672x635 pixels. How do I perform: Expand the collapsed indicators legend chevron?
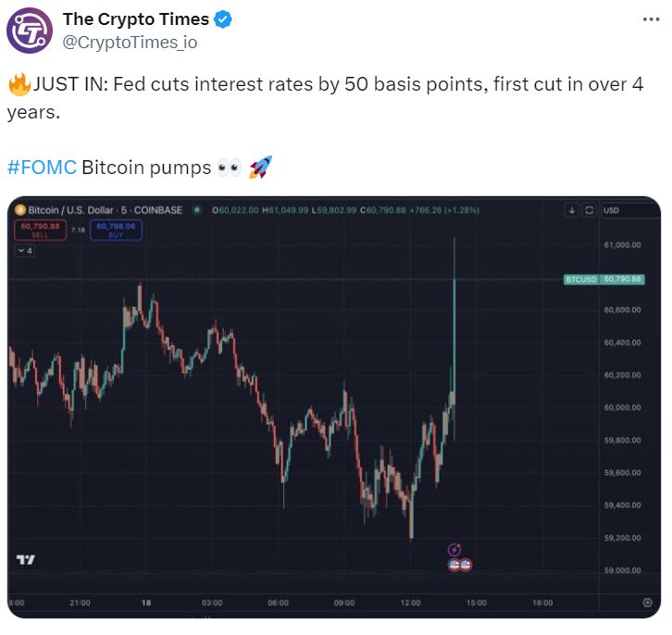pos(25,251)
